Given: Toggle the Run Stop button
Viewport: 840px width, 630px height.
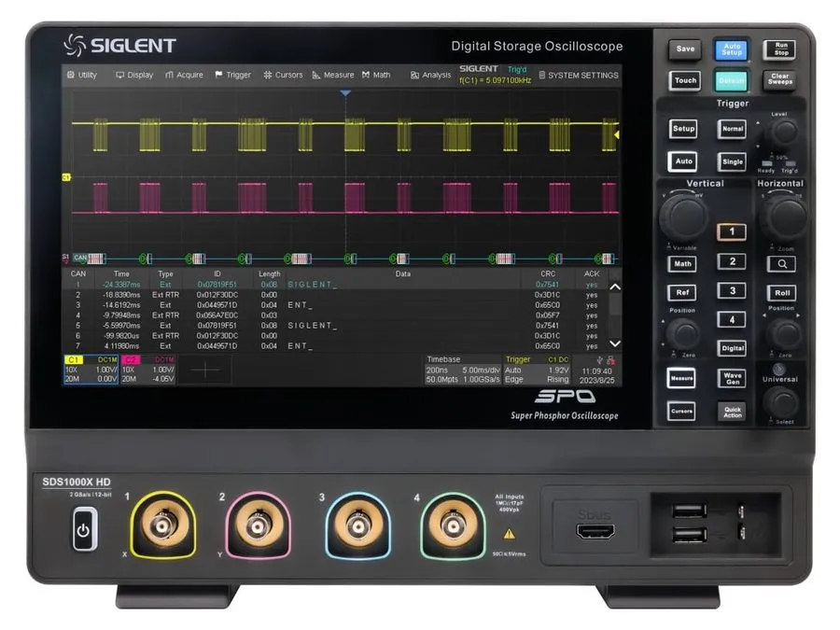Looking at the screenshot, I should [780, 49].
